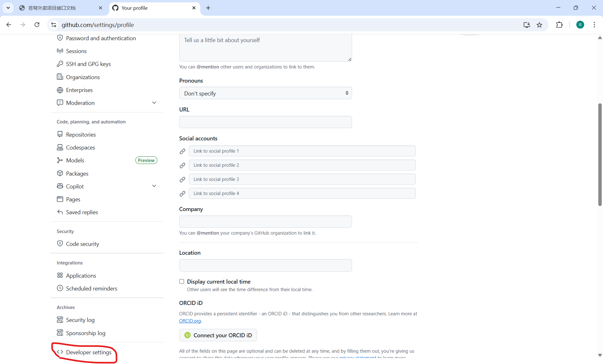Screen dimensions: 603x364
Task: Click the SSH and GPG keys icon
Action: pos(60,64)
